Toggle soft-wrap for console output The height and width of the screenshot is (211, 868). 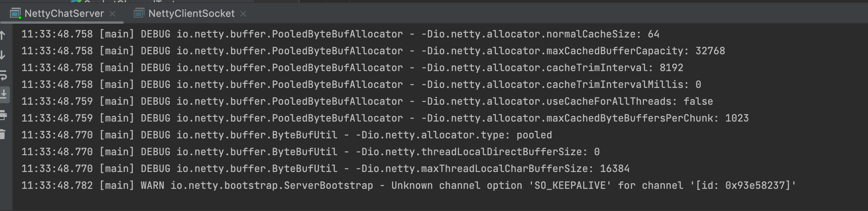(3, 75)
